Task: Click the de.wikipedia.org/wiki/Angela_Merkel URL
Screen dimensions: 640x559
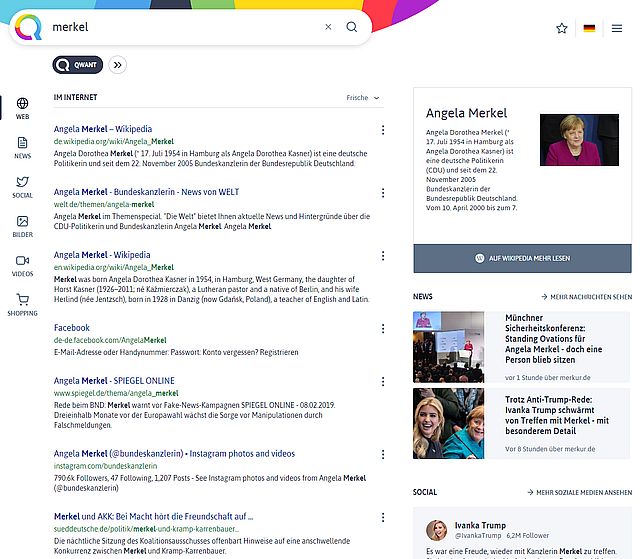Action: [x=114, y=141]
